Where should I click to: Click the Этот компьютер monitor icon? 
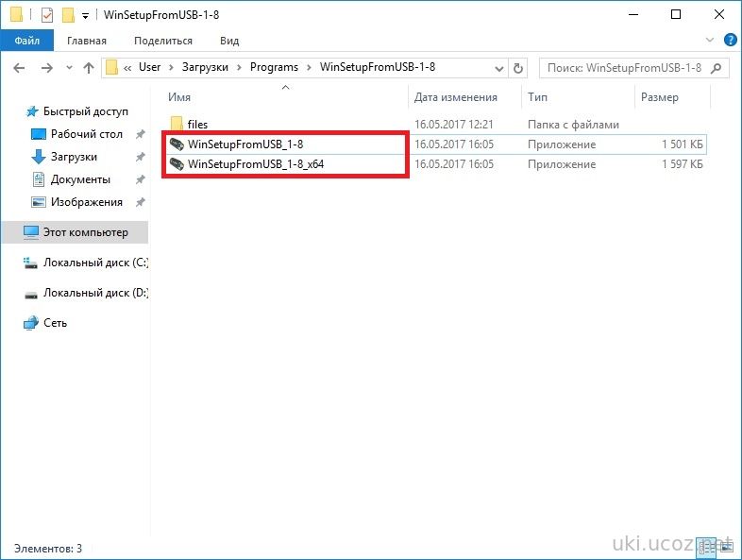[31, 232]
